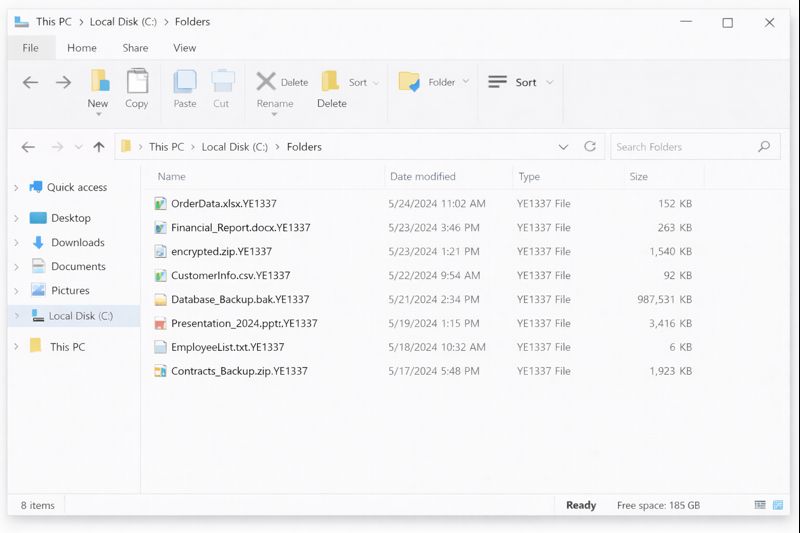Click the Rename button
The height and width of the screenshot is (533, 800).
click(x=274, y=104)
